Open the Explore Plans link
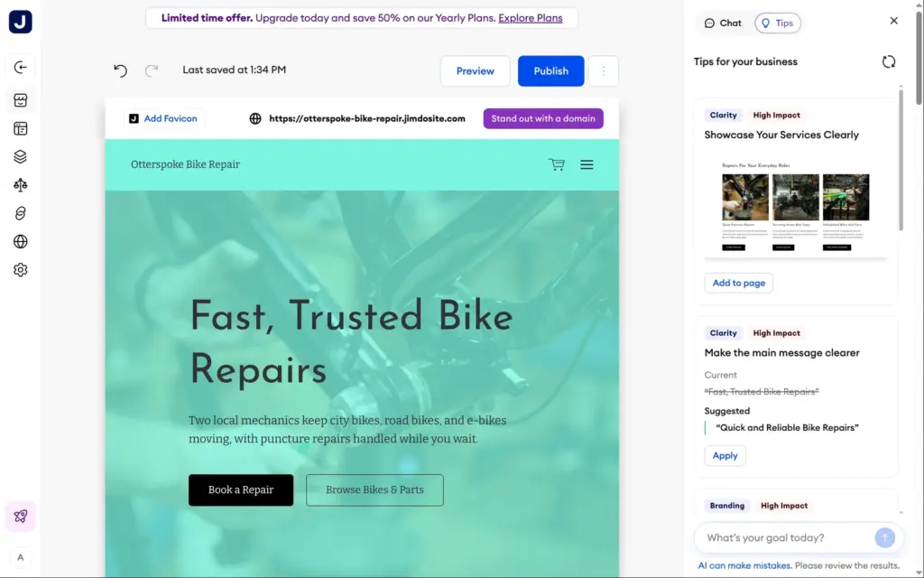The height and width of the screenshot is (578, 924). click(531, 18)
